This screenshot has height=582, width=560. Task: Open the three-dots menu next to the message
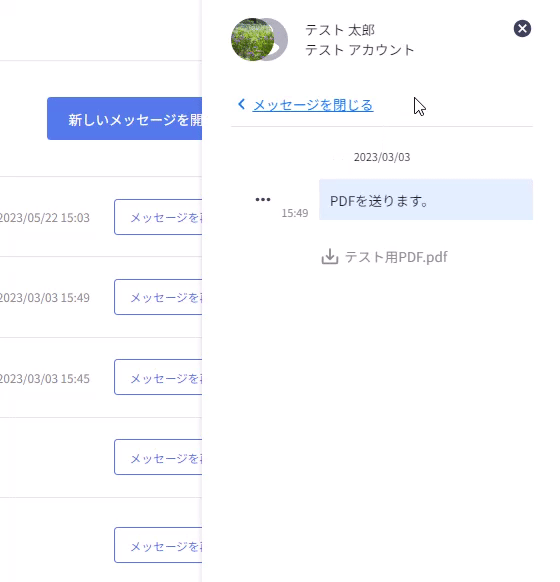point(263,200)
